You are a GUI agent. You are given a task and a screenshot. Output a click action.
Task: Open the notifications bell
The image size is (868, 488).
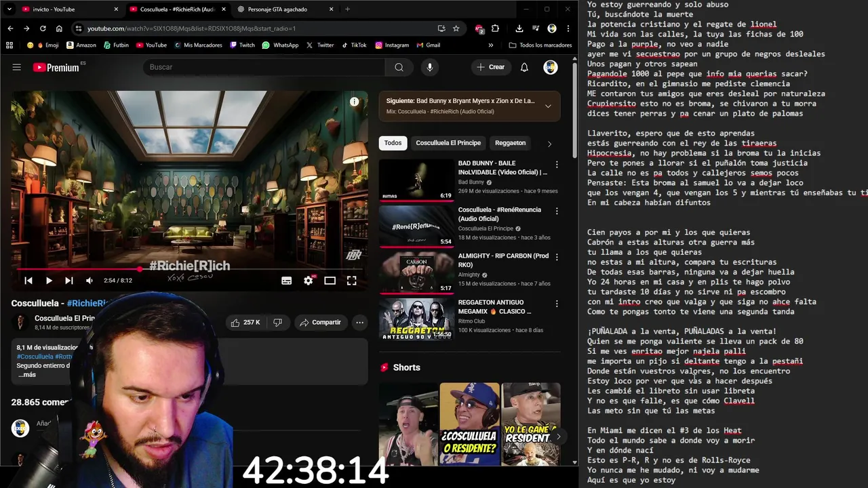tap(524, 67)
